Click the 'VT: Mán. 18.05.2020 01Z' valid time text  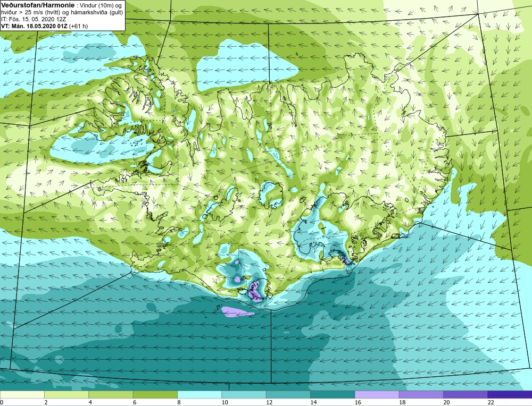pos(34,26)
